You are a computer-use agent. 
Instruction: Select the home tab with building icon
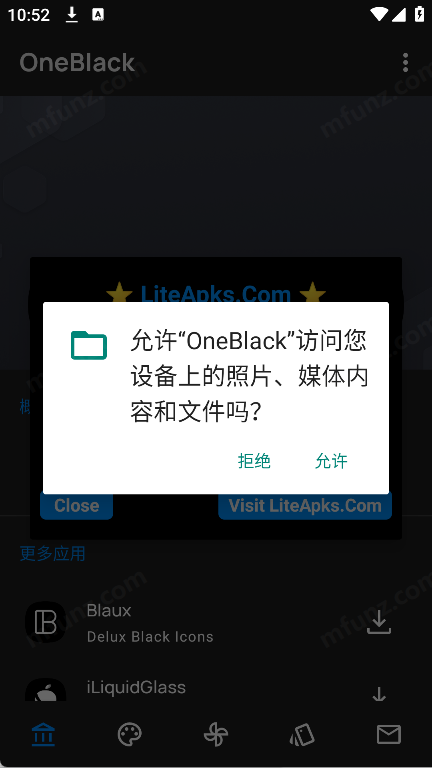tap(43, 735)
